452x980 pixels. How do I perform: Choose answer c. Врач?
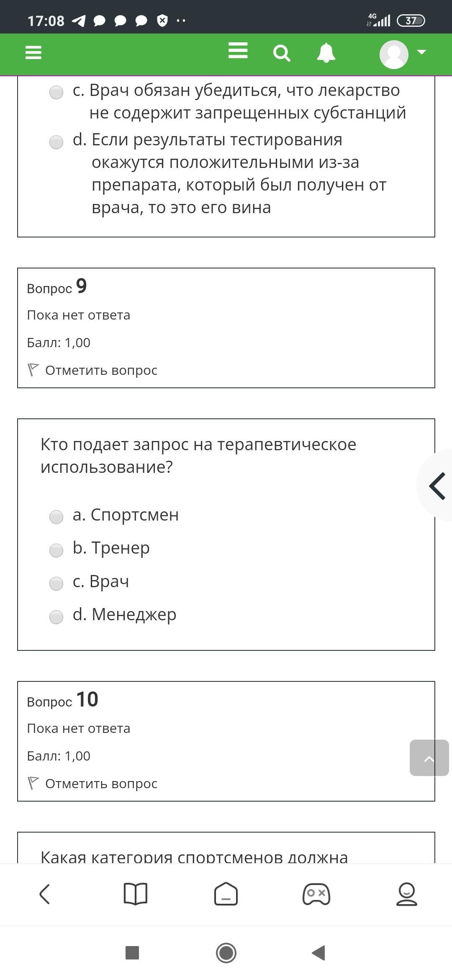coord(56,583)
